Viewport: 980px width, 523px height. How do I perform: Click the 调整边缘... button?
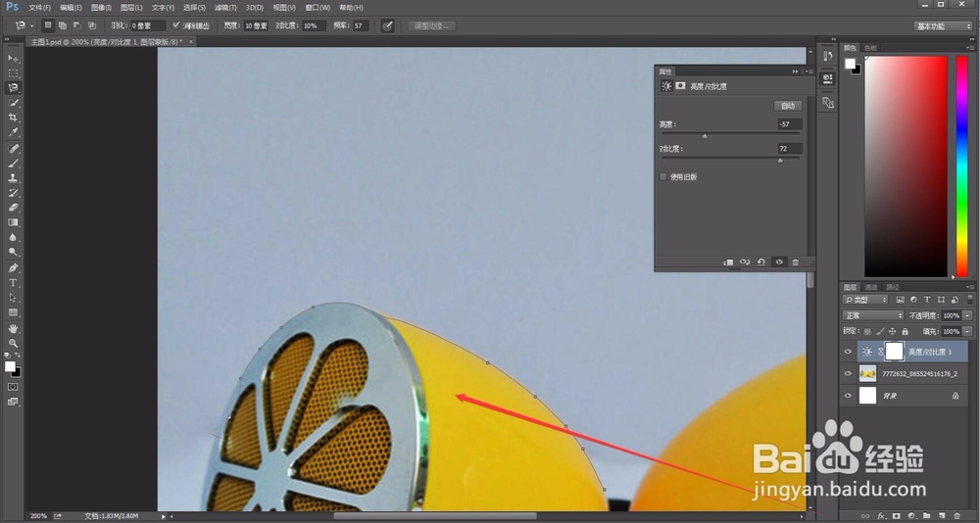[431, 25]
